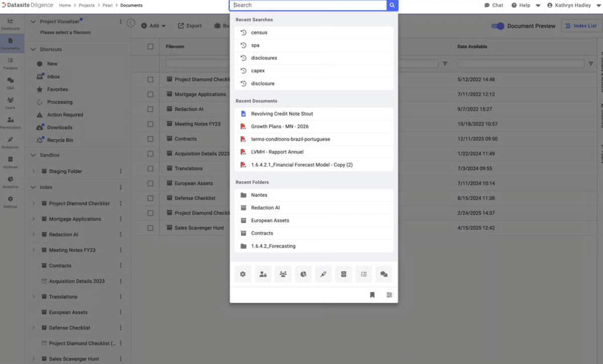Viewport: 603px width, 364px height.
Task: Click the pie chart icon in search panel
Action: [303, 274]
